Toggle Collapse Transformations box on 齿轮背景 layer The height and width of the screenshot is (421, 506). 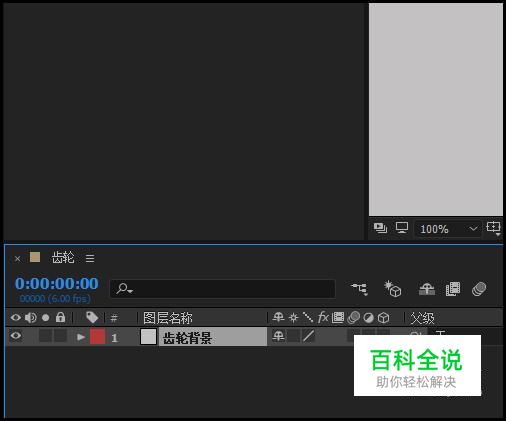tap(293, 336)
